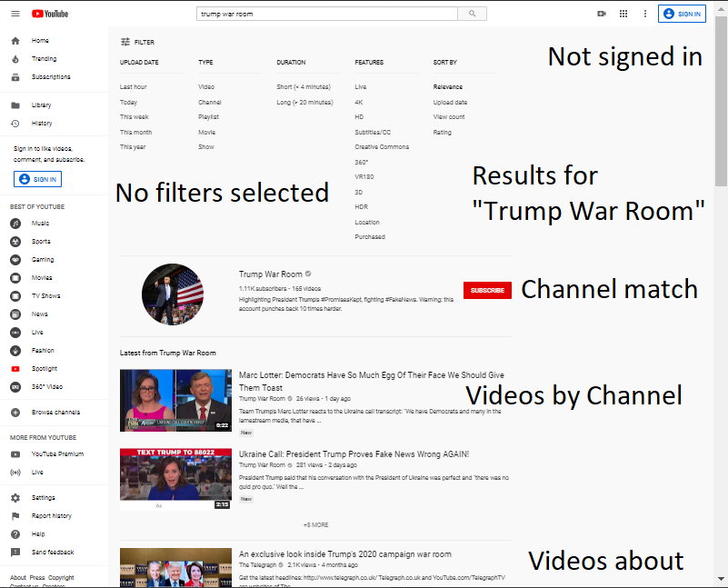Select Short (< 4 minutes) duration
Image resolution: width=728 pixels, height=588 pixels.
pos(304,86)
